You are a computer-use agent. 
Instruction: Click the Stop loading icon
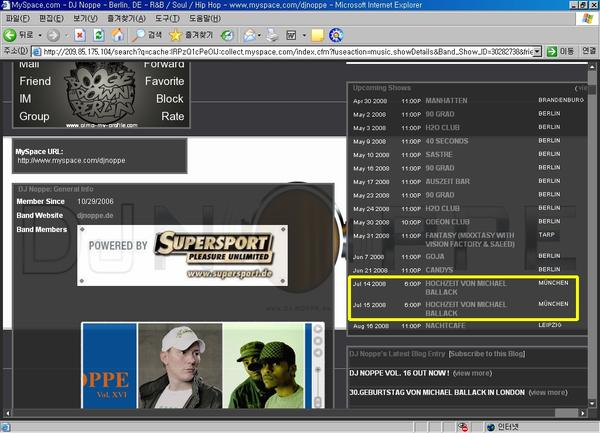[79, 34]
